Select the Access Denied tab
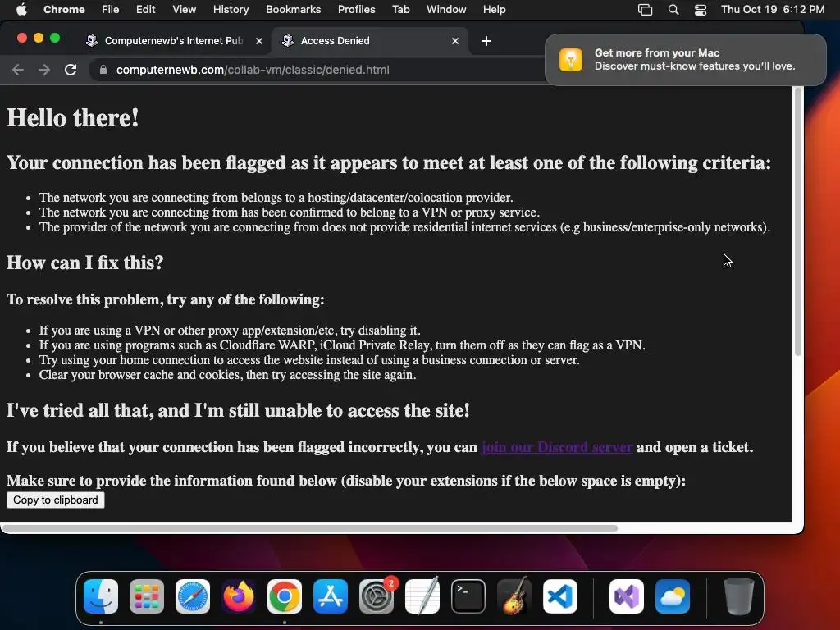Viewport: 840px width, 630px height. tap(370, 41)
